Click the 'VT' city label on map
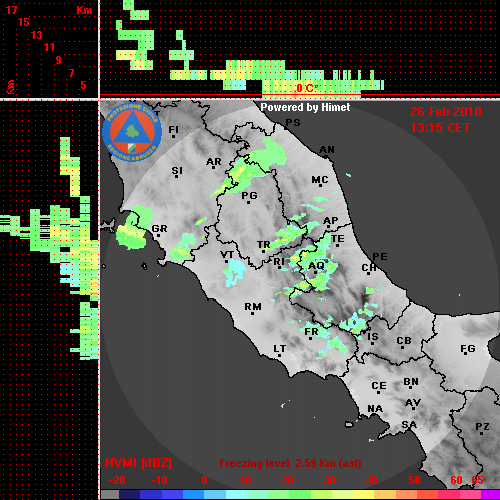 [227, 255]
